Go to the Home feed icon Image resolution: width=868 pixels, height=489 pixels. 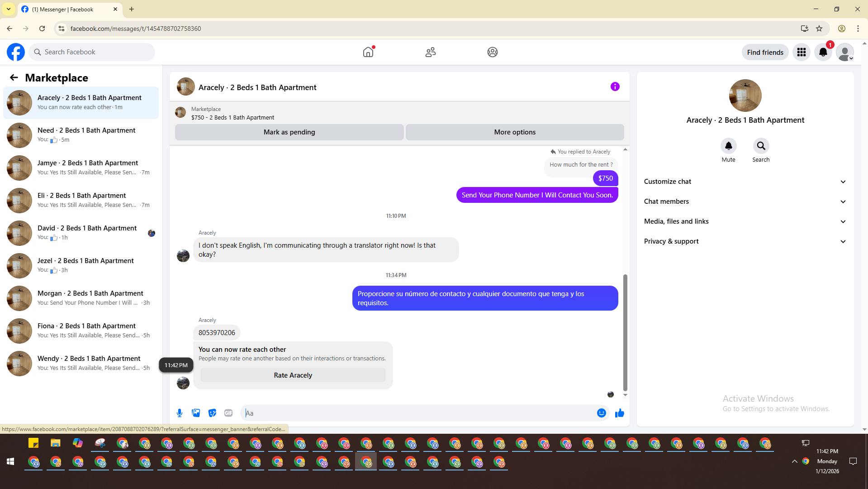(369, 52)
